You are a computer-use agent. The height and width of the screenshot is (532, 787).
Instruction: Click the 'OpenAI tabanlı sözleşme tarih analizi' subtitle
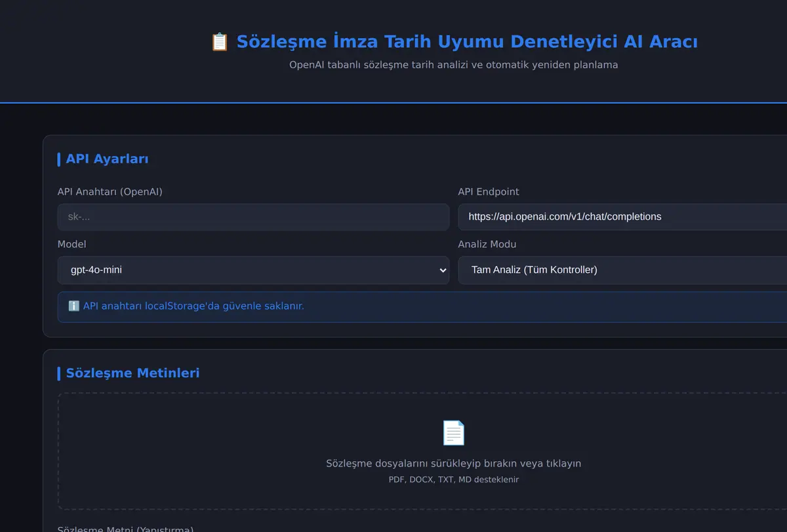click(454, 65)
